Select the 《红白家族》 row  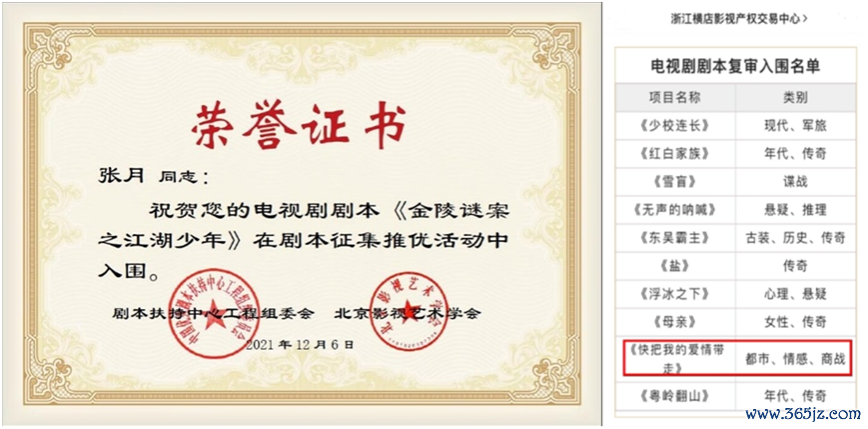pos(736,154)
